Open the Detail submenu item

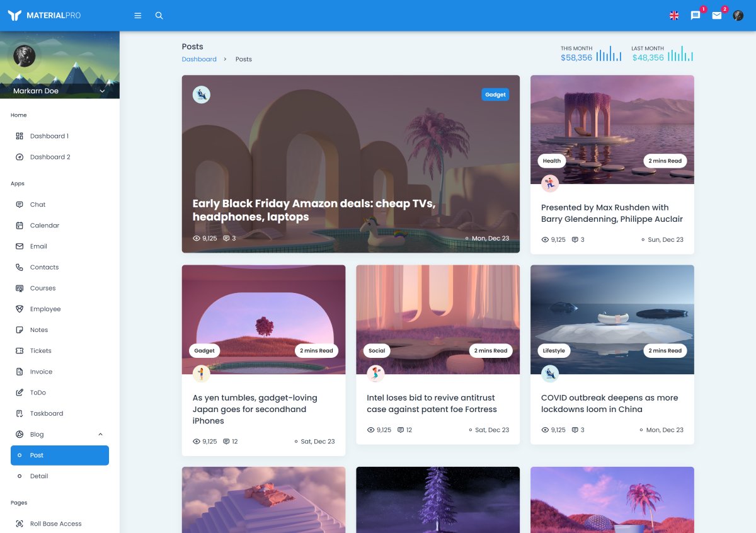click(x=39, y=476)
